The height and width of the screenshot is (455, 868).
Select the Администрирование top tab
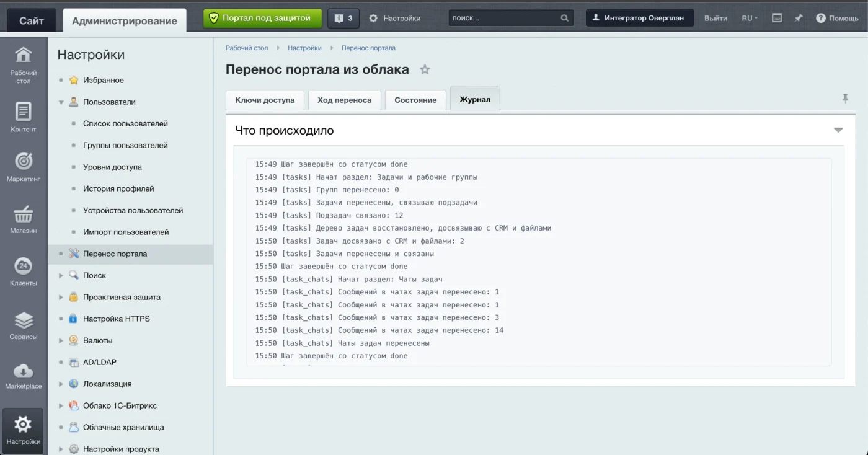(125, 20)
